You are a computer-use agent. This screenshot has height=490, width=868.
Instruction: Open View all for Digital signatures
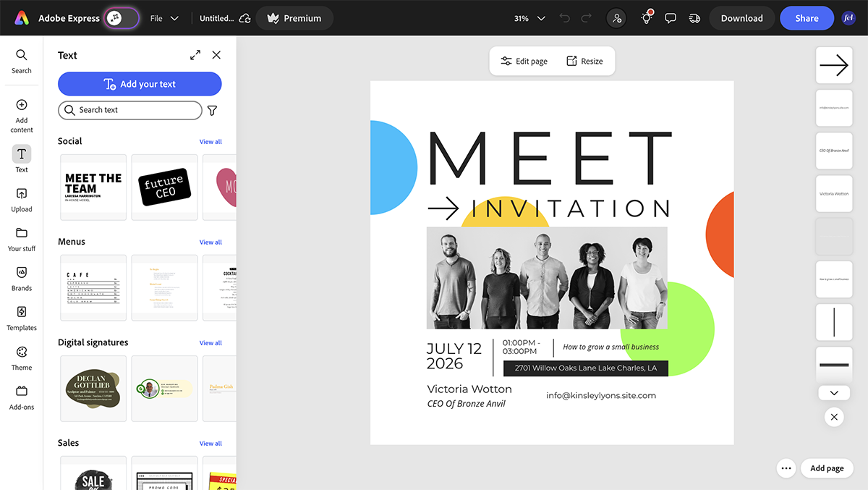pyautogui.click(x=210, y=342)
